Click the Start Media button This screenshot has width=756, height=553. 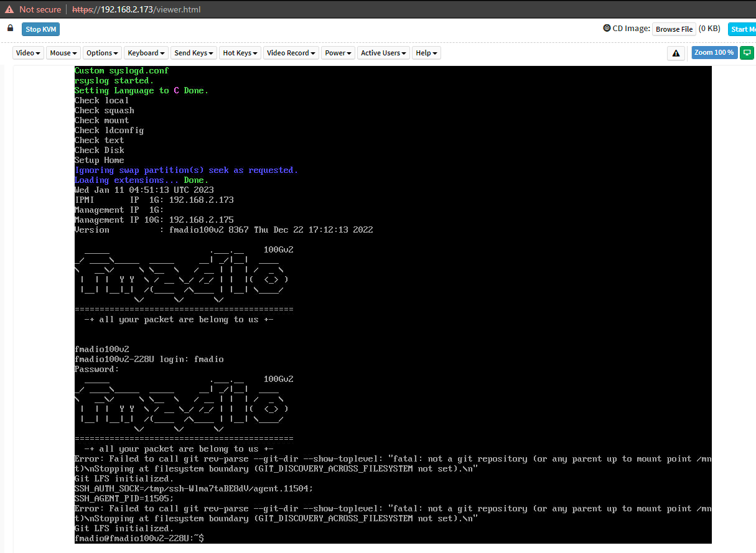click(x=743, y=29)
